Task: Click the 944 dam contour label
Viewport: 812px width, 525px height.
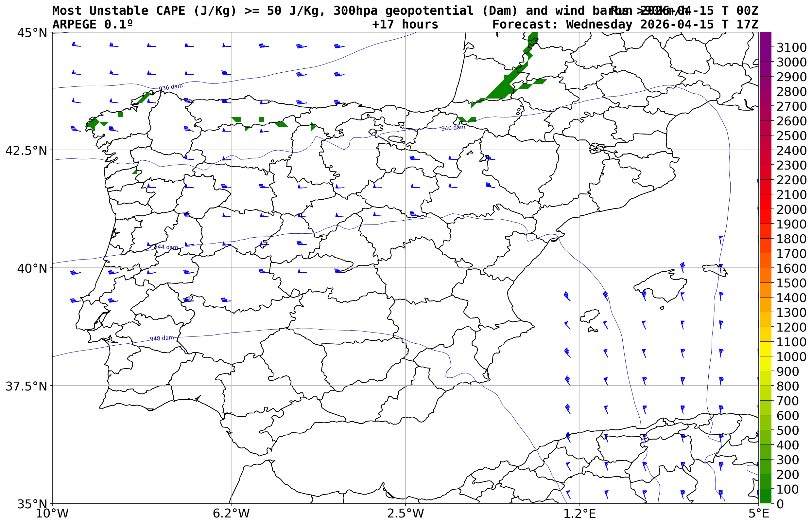Action: point(166,247)
